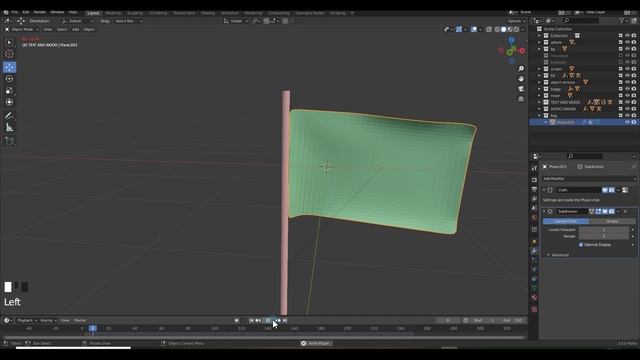Collapse the flag collection
This screenshot has width=640, height=360.
[x=539, y=116]
